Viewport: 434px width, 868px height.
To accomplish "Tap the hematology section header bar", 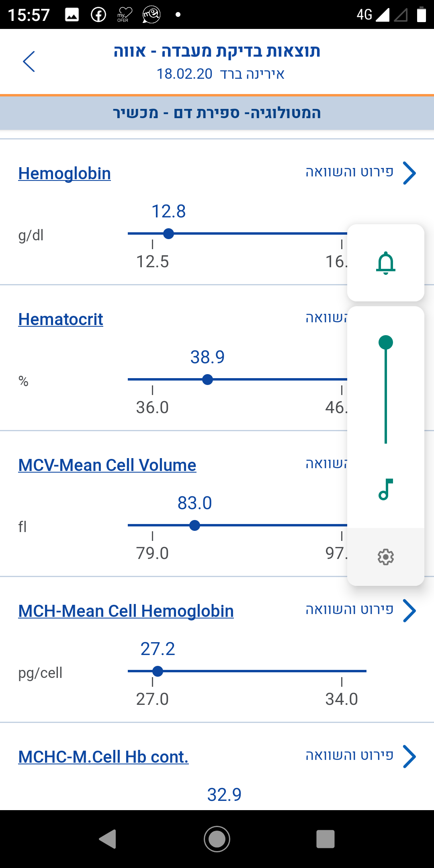I will coord(217,113).
